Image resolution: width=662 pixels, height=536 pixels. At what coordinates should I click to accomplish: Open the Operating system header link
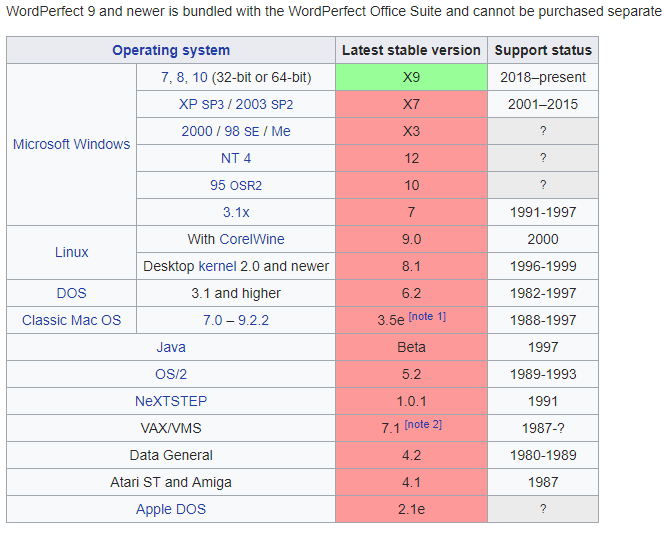tap(171, 50)
